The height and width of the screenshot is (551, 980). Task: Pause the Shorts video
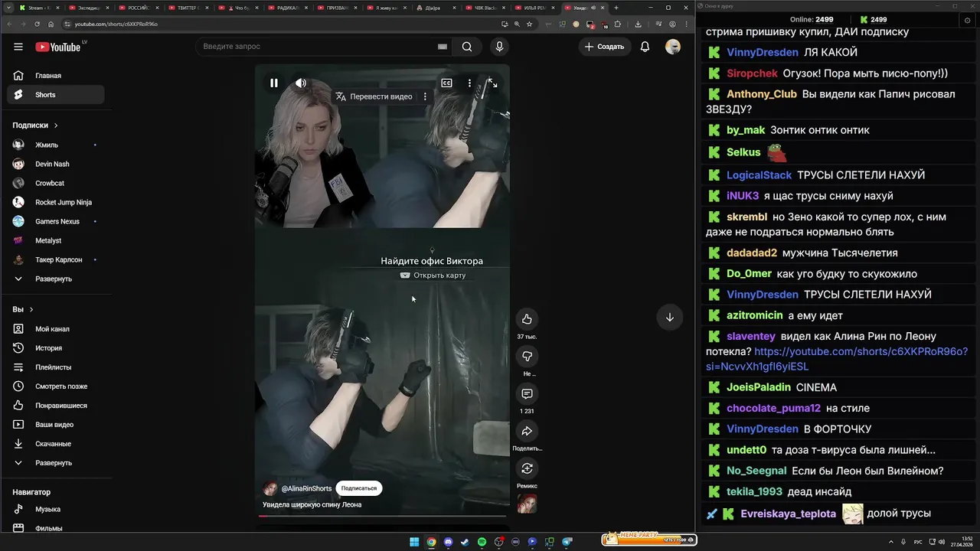coord(273,83)
